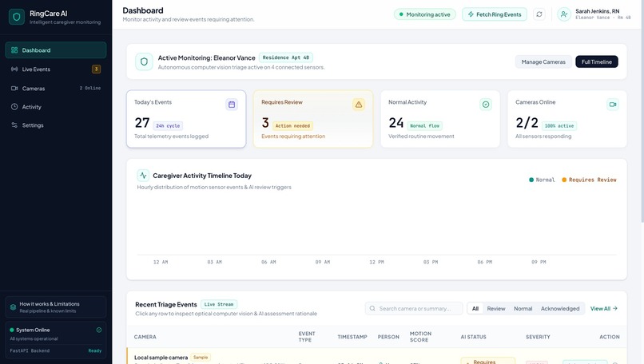This screenshot has width=644, height=364.
Task: Click the AI STATUS column header
Action: pyautogui.click(x=473, y=337)
